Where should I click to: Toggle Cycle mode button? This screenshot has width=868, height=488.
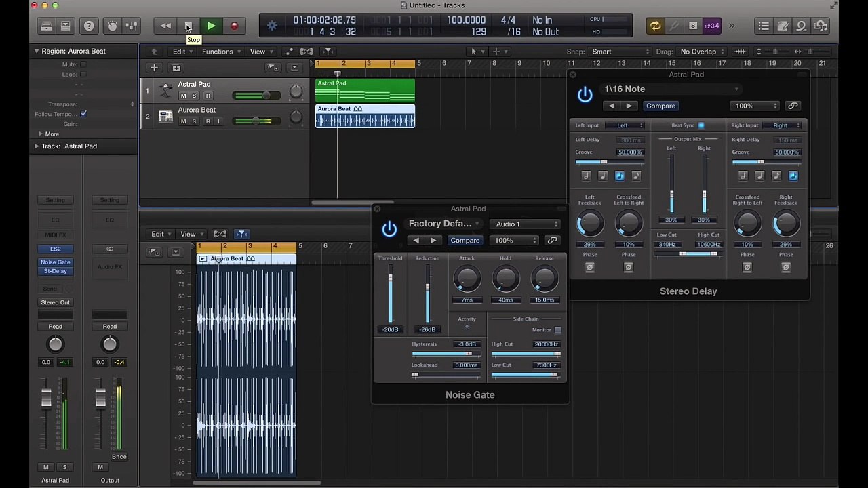click(655, 26)
